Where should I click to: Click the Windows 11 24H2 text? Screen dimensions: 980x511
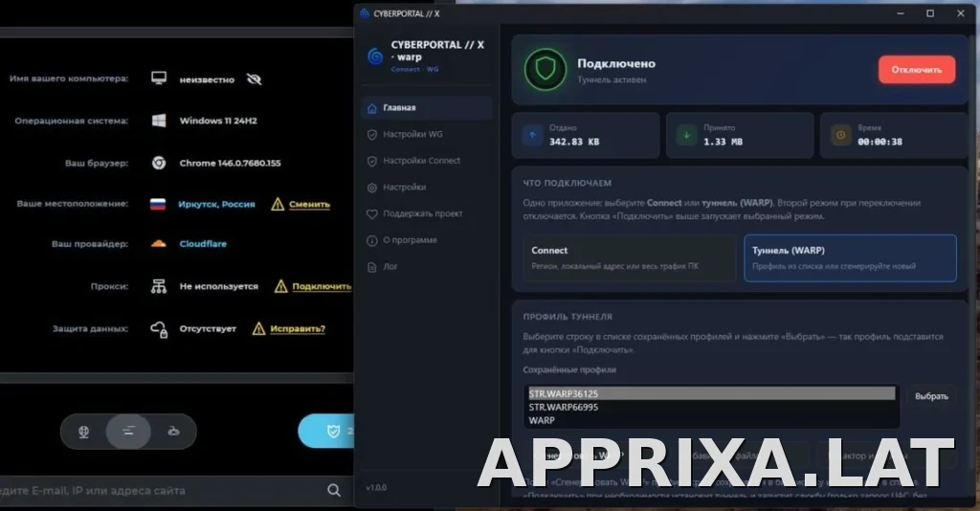click(x=218, y=121)
